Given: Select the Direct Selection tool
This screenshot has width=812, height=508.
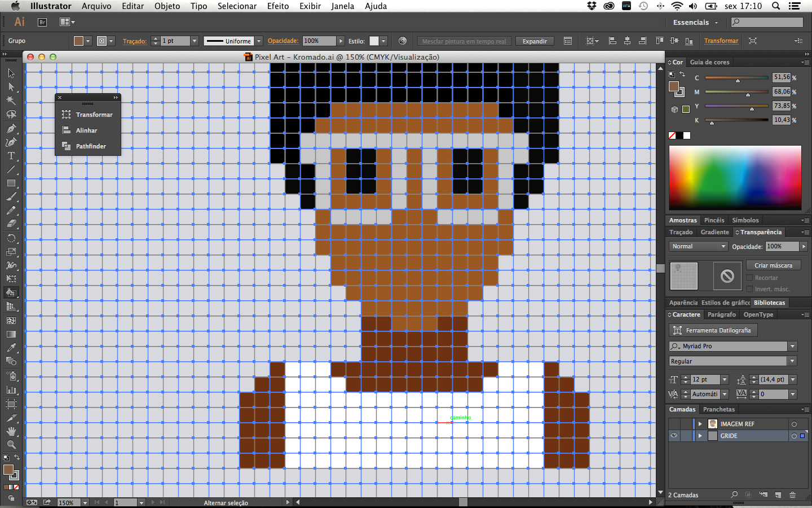Looking at the screenshot, I should (x=11, y=87).
